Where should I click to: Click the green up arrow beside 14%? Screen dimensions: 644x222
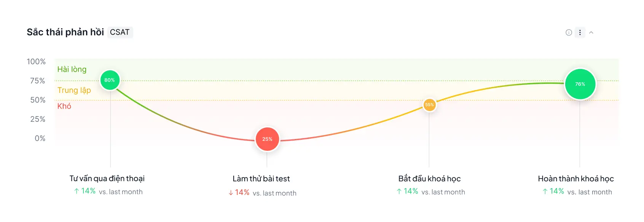pyautogui.click(x=76, y=191)
